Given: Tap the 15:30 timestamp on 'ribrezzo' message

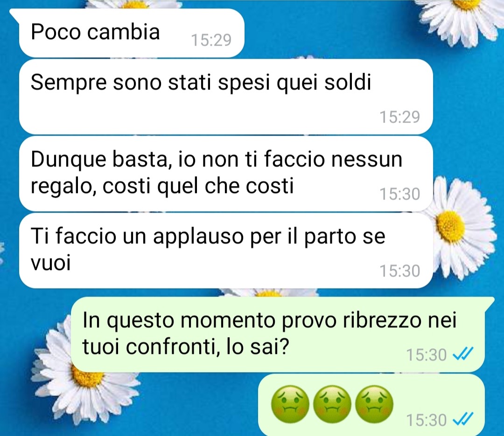Looking at the screenshot, I should [x=426, y=355].
